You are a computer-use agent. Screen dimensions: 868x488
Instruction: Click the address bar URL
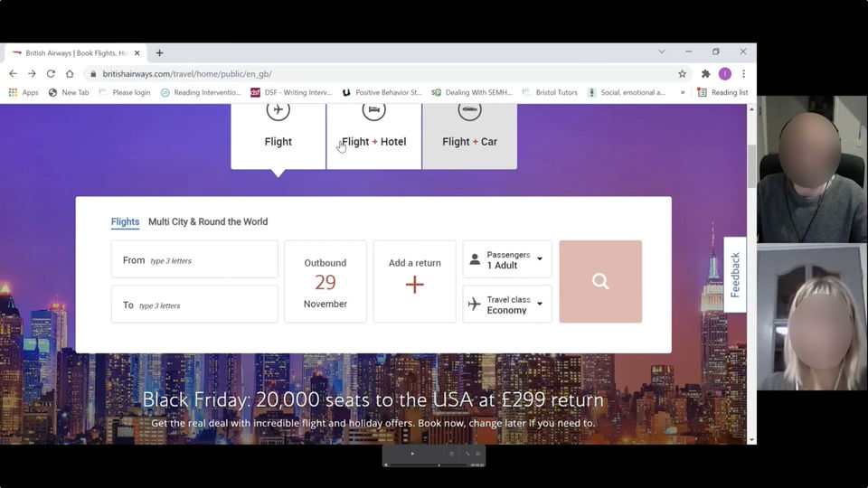[187, 73]
